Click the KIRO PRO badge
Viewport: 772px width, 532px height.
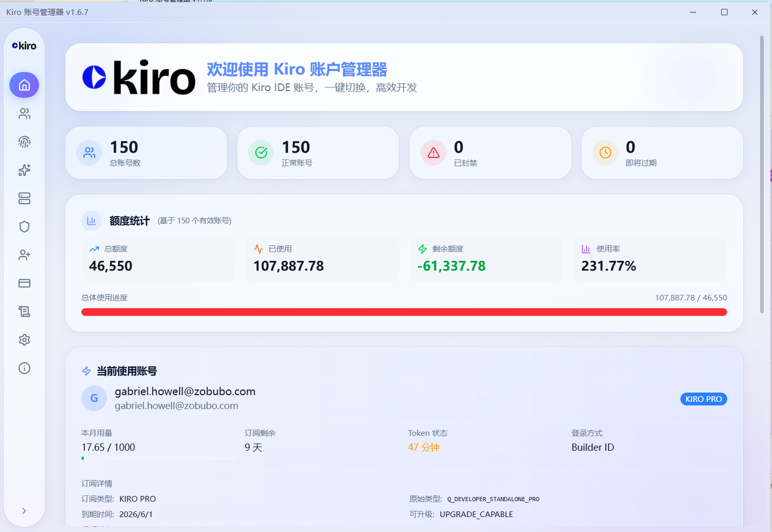[704, 399]
